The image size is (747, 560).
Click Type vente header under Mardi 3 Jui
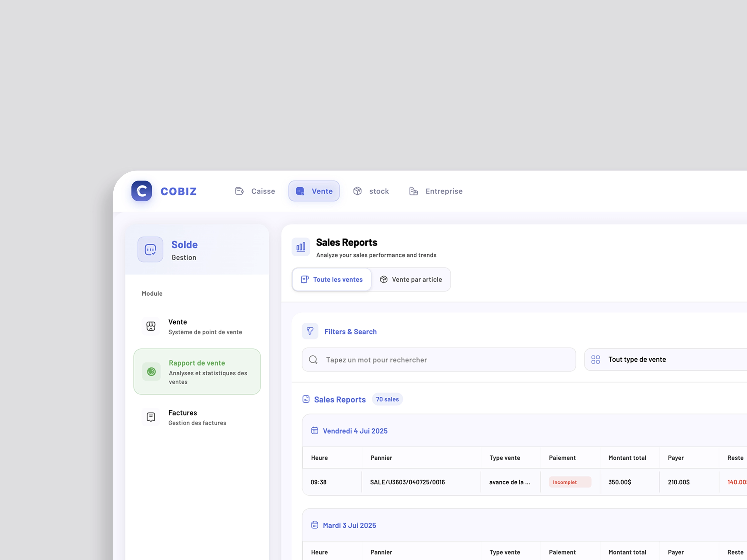pyautogui.click(x=505, y=552)
